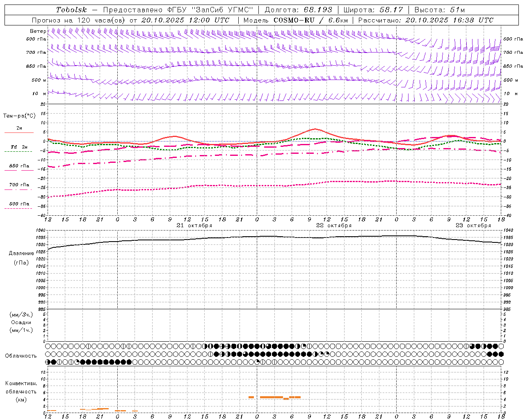Click the Широта: 58.17 value

[373, 10]
